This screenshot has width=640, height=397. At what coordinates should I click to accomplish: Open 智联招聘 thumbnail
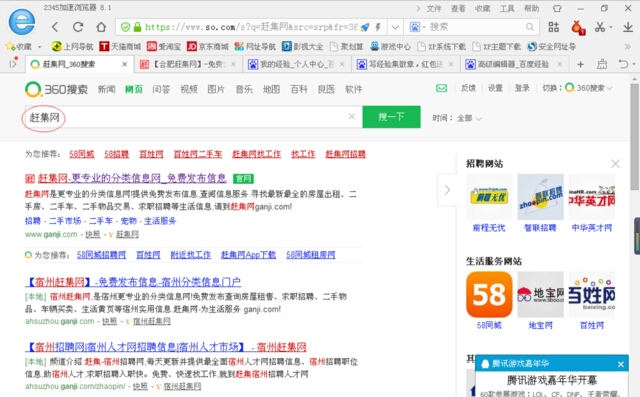click(x=540, y=197)
